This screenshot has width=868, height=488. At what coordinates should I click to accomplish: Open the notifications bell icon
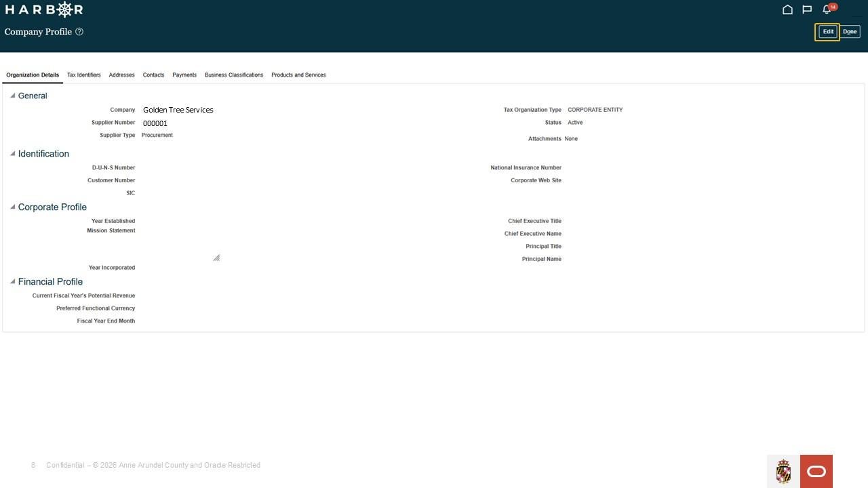(827, 9)
